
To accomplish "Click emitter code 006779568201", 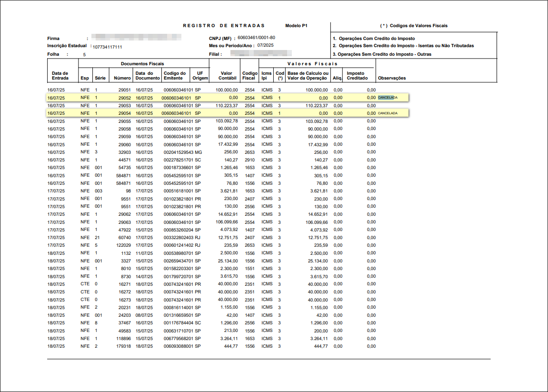I will 179,339.
